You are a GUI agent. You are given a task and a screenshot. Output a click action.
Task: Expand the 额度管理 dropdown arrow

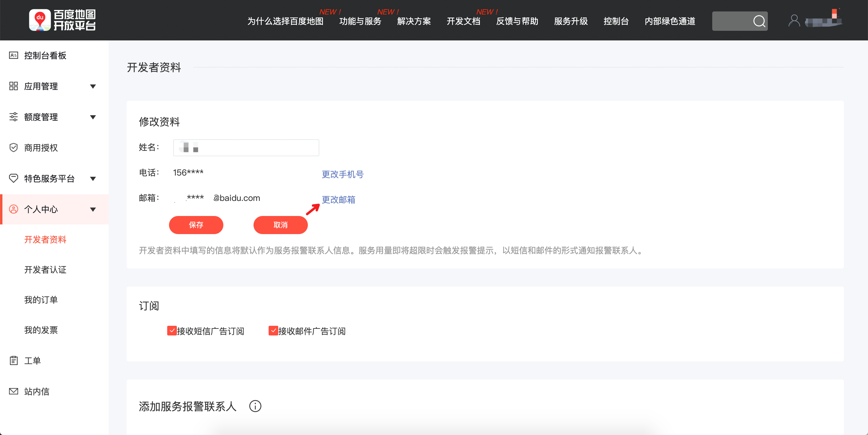pyautogui.click(x=93, y=117)
